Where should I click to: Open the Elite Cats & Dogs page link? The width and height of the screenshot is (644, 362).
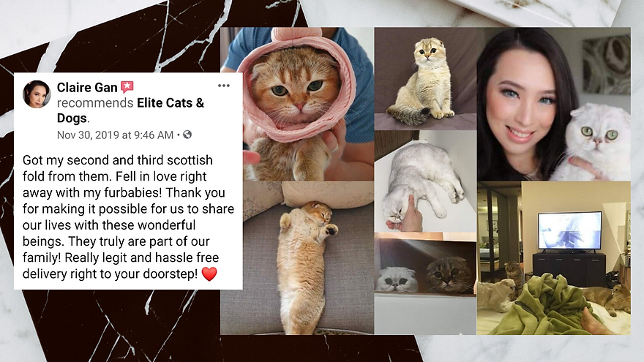[130, 110]
